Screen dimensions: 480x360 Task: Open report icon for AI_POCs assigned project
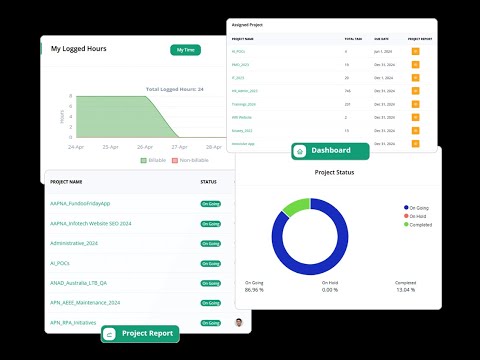tap(415, 51)
